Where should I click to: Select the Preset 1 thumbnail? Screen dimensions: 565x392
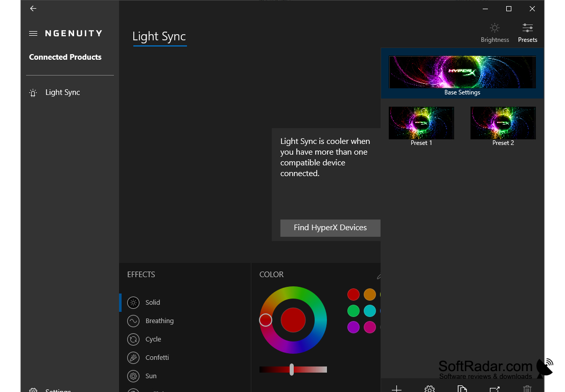click(x=421, y=122)
